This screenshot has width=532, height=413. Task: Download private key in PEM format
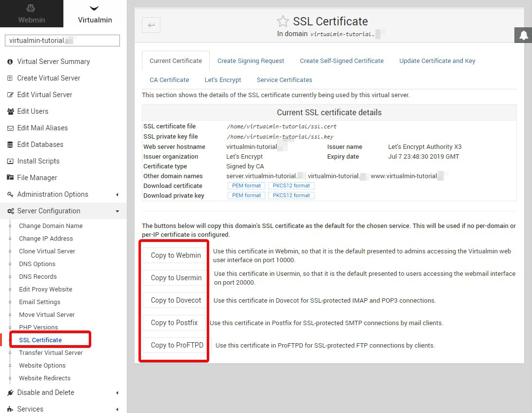pos(246,196)
